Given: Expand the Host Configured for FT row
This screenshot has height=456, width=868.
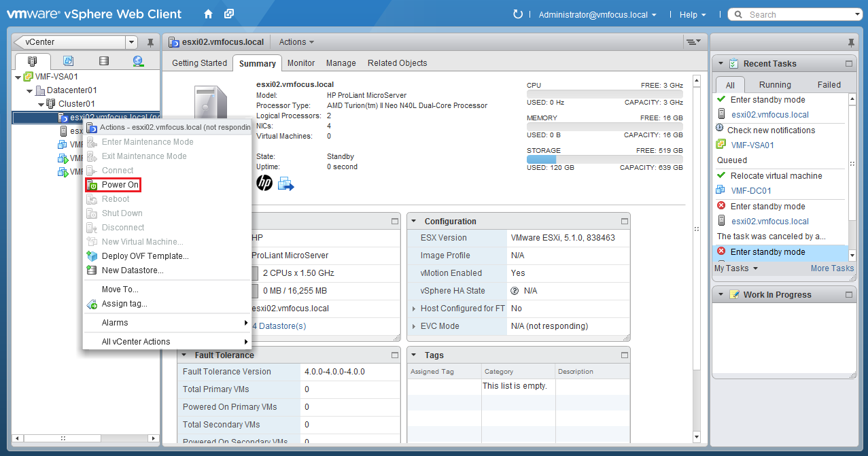Looking at the screenshot, I should [x=414, y=309].
